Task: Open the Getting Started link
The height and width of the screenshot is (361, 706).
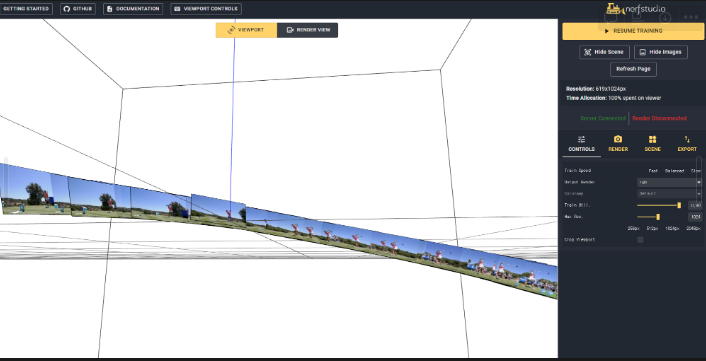Action: click(x=26, y=9)
